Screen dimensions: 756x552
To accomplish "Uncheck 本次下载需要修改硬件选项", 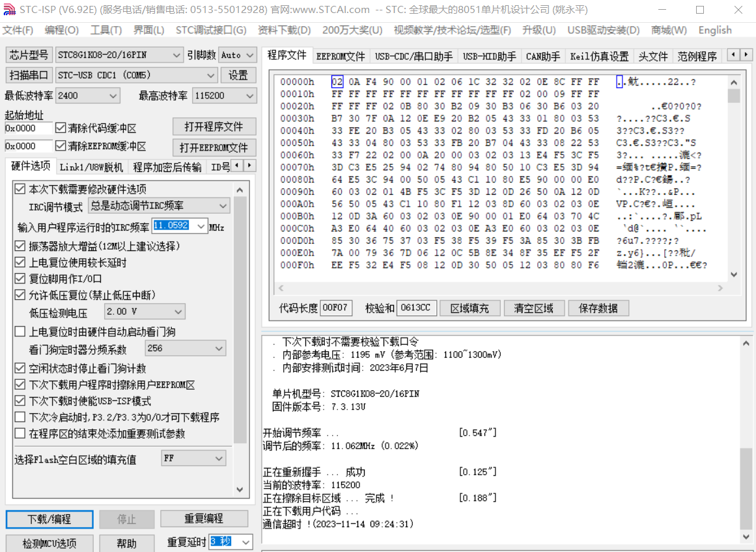I will pos(20,188).
